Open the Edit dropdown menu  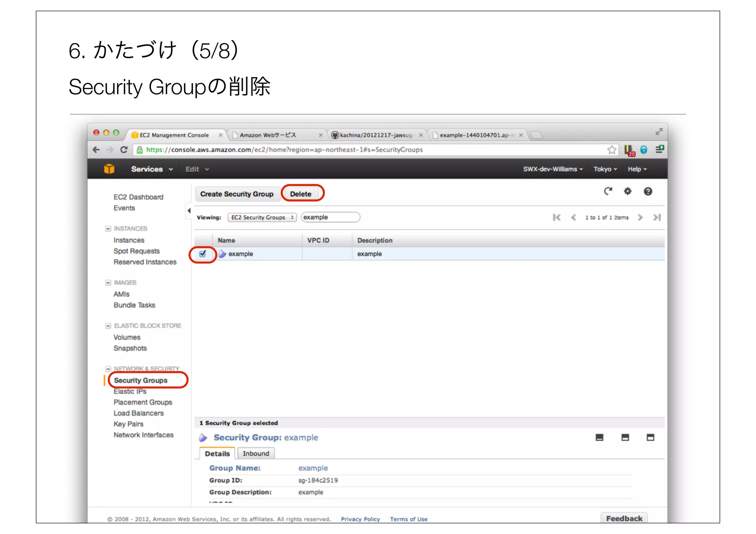(x=197, y=169)
